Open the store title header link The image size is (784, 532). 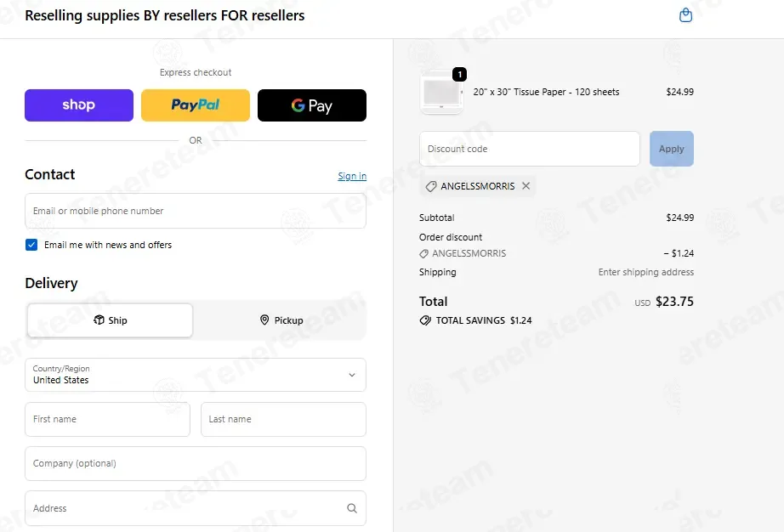click(x=164, y=15)
